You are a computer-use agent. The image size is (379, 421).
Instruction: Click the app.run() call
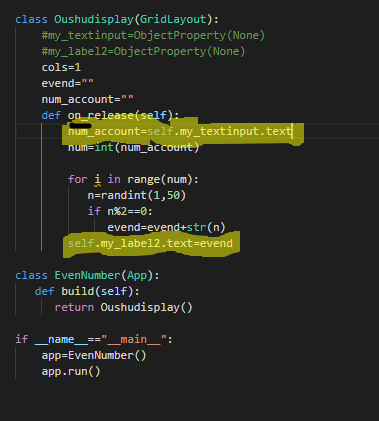71,371
